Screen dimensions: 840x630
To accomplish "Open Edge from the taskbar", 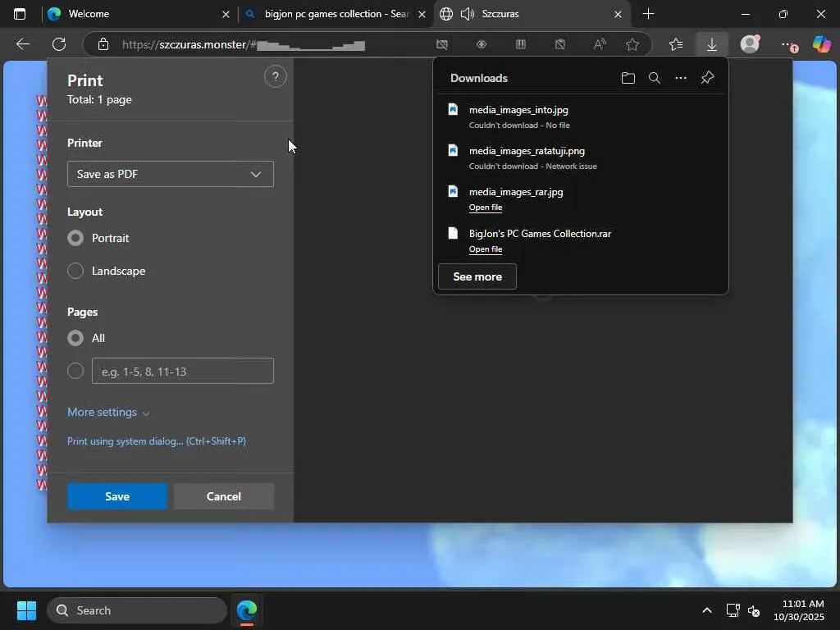I will [x=247, y=610].
